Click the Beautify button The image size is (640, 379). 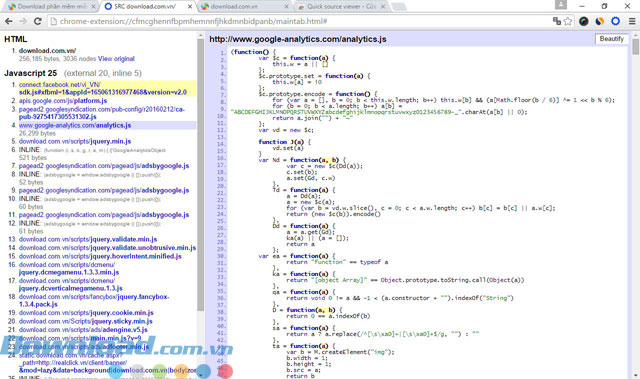[x=611, y=39]
